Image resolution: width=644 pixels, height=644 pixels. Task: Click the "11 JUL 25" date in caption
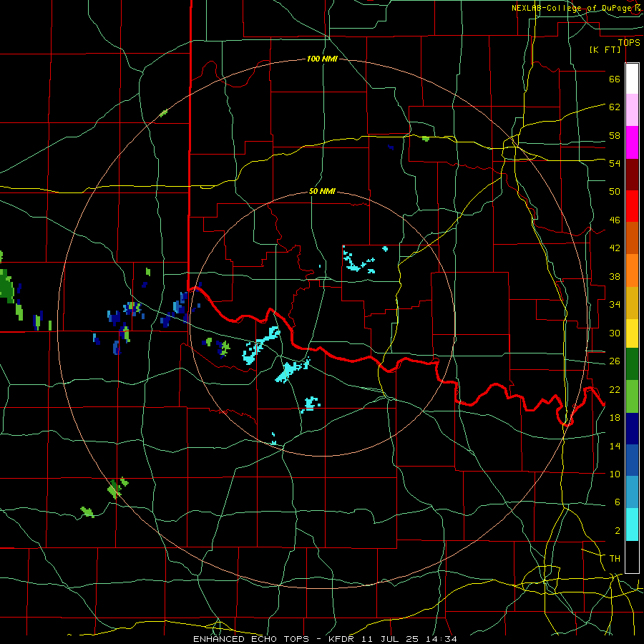point(390,639)
